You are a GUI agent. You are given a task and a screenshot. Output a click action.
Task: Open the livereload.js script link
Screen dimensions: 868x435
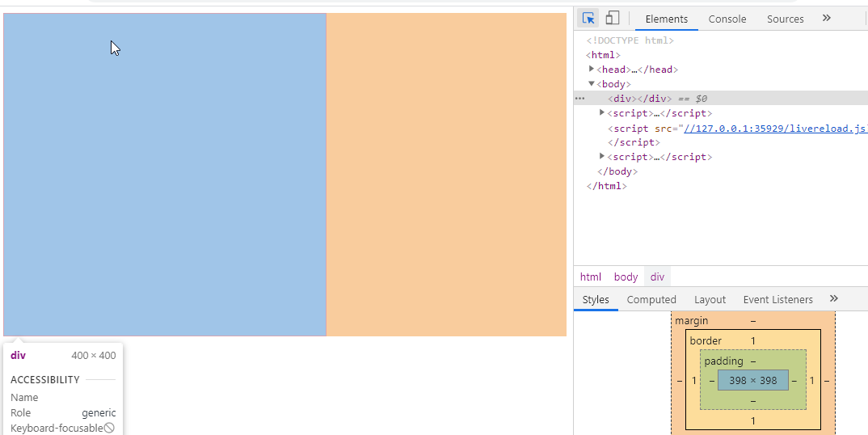coord(775,128)
